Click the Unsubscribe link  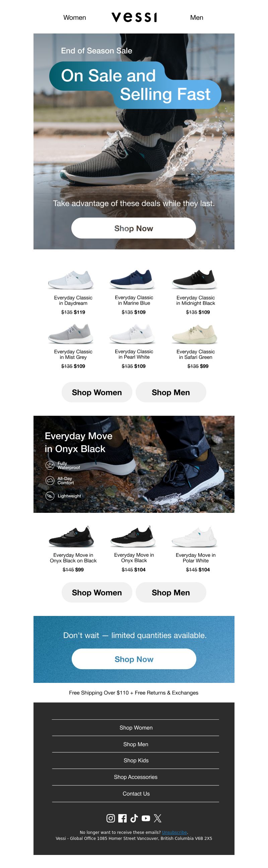click(x=174, y=832)
